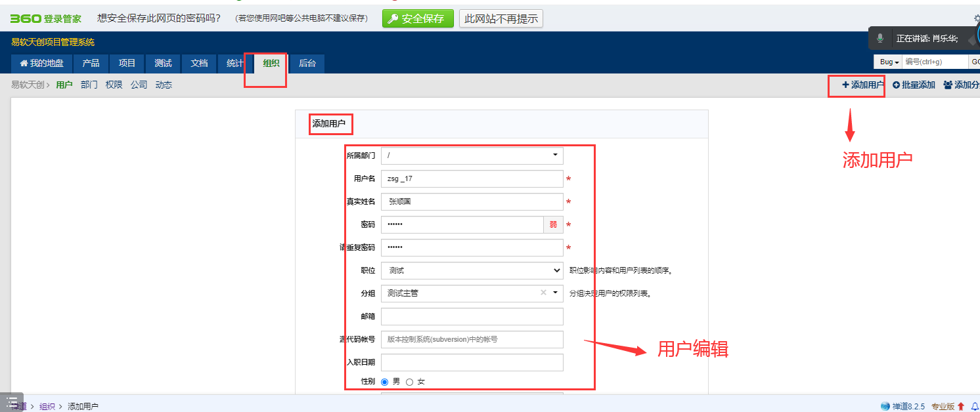Click the 邮箱 input field

click(x=472, y=316)
